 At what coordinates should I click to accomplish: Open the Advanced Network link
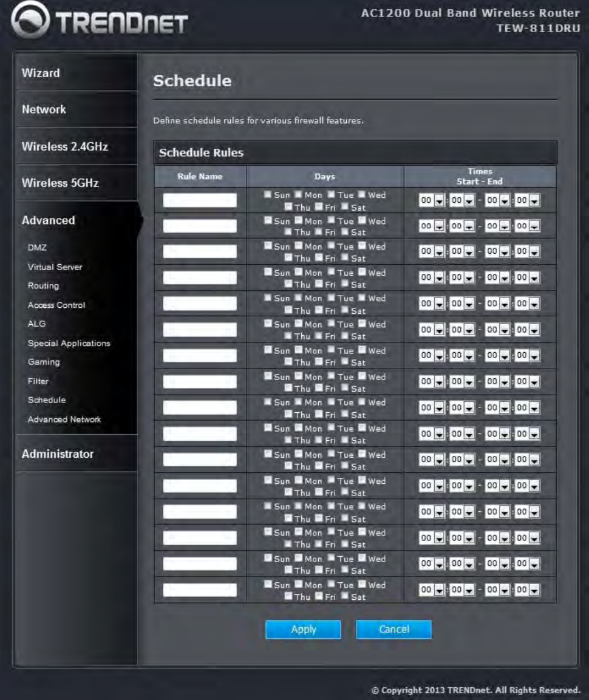click(x=64, y=419)
